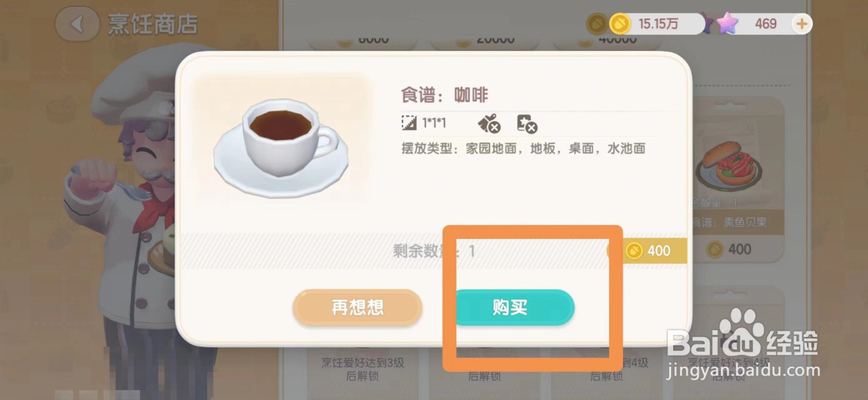This screenshot has height=400, width=868.
Task: Tap the 15.15万 coin balance
Action: point(658,24)
